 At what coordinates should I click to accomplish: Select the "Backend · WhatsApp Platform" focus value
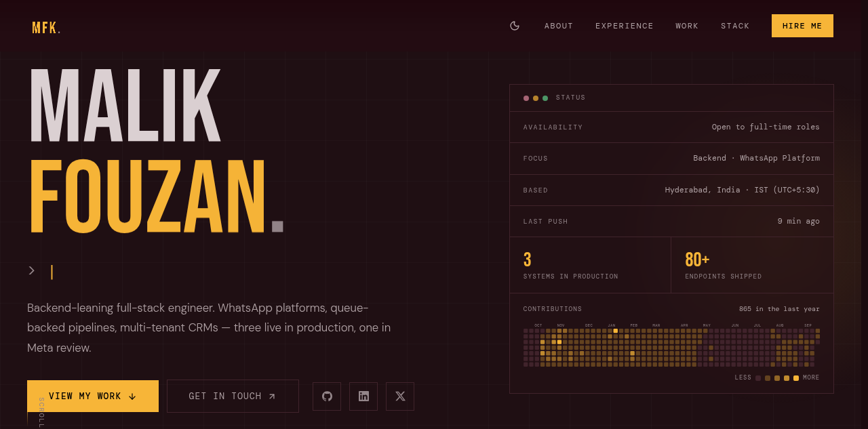(x=756, y=158)
